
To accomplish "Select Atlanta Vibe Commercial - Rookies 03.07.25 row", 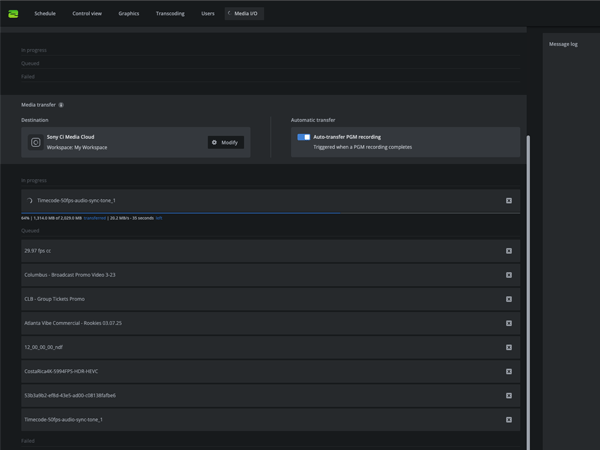I will point(271,323).
